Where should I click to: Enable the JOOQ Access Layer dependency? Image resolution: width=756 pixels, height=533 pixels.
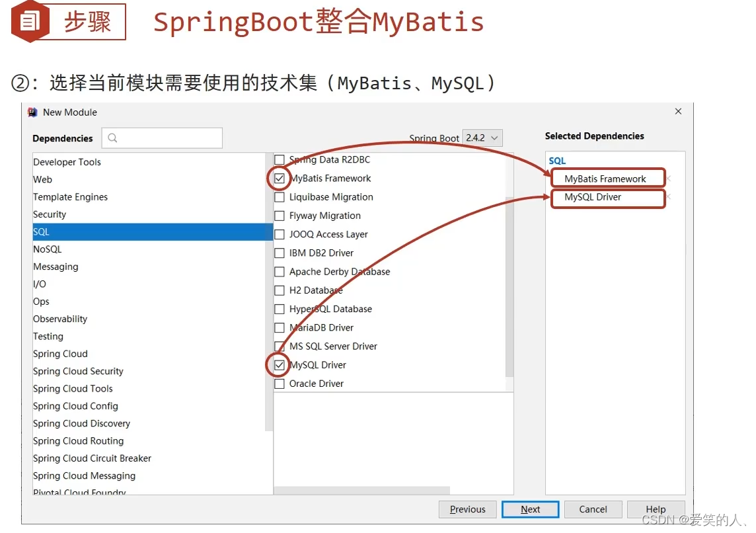[x=279, y=234]
